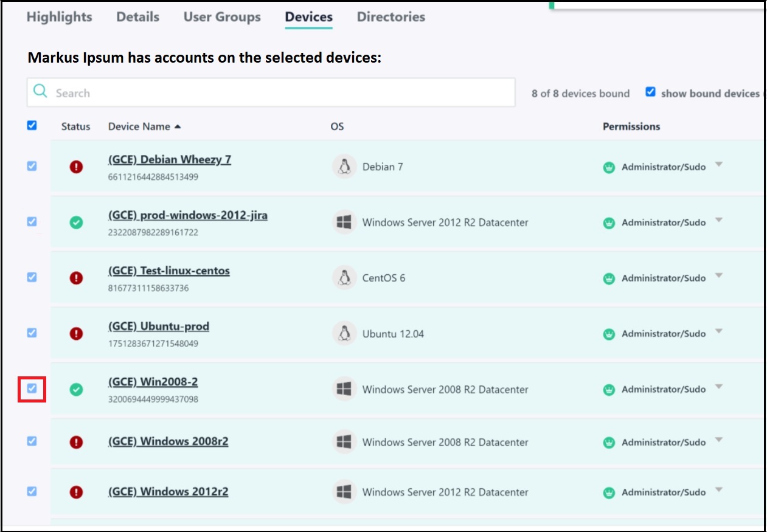Click the Windows icon beside prod-windows-2012-jira
This screenshot has width=767, height=532.
(x=344, y=222)
